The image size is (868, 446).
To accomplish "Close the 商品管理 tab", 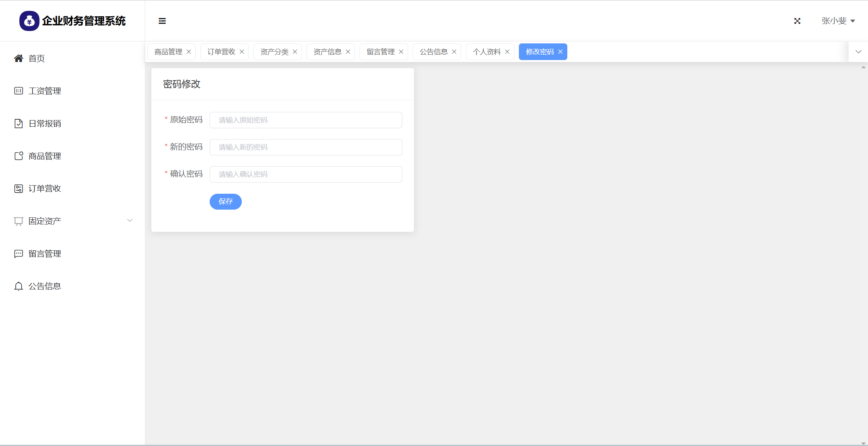I will (189, 52).
